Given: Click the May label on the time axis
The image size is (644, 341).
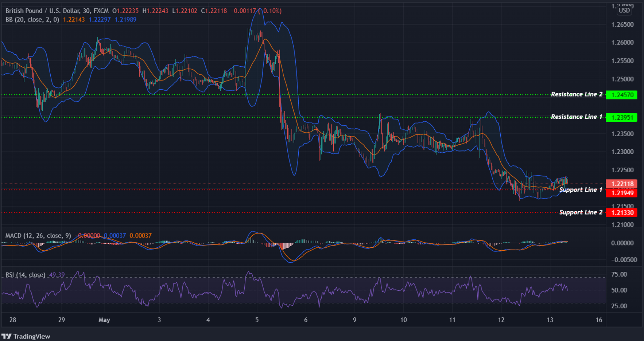Looking at the screenshot, I should [x=104, y=320].
